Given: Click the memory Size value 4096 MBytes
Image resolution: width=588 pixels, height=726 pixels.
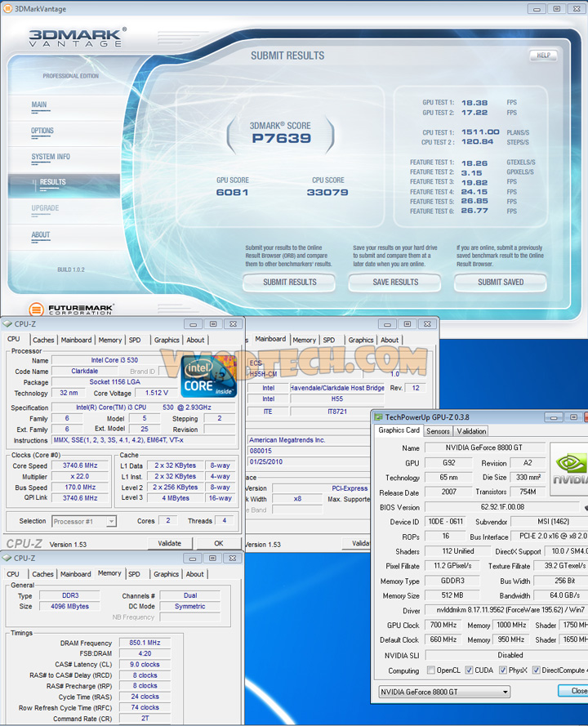Looking at the screenshot, I should (70, 606).
